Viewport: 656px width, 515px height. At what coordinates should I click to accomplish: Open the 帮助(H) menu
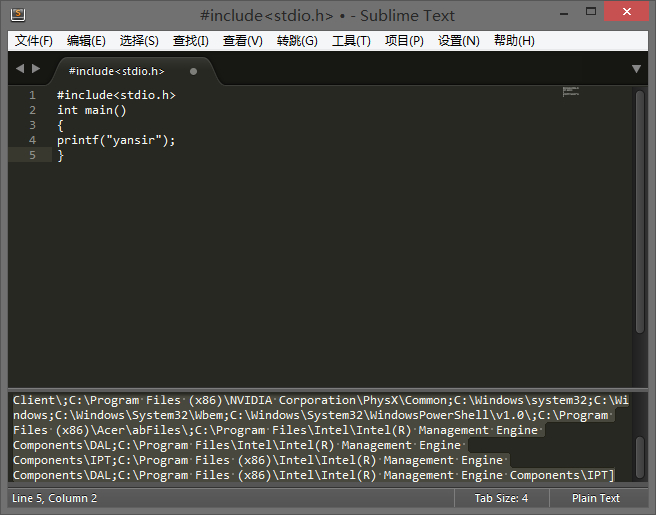514,41
